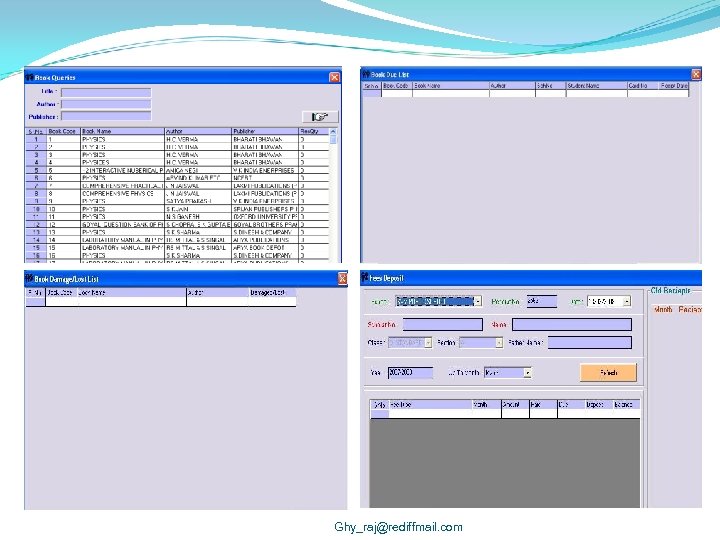Click Damage/Lost column header in Damage/Lost list
The height and width of the screenshot is (540, 720).
click(x=272, y=292)
